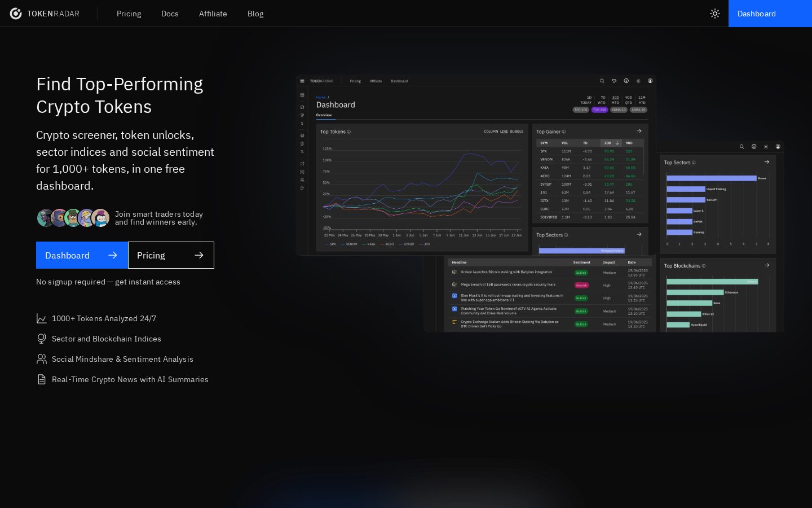Screen dimensions: 812x508
Task: Open the Blog navigation item
Action: pos(255,14)
